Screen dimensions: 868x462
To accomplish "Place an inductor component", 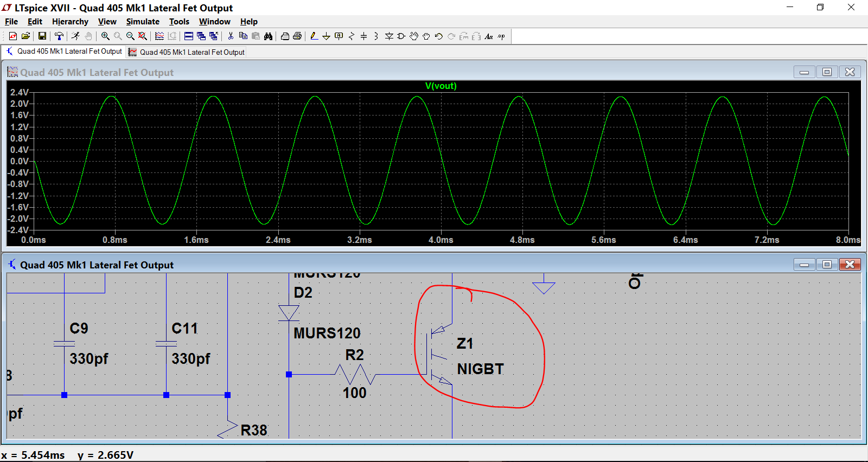I will point(376,36).
